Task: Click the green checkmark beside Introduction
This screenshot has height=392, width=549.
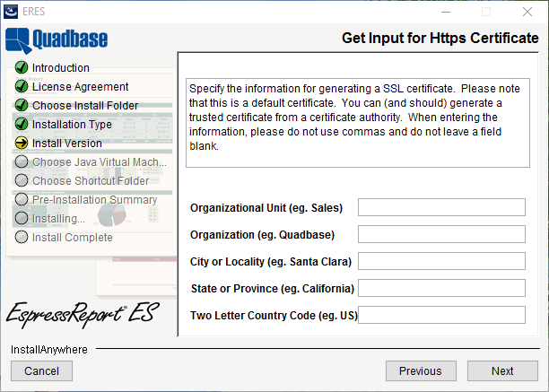Action: tap(22, 67)
